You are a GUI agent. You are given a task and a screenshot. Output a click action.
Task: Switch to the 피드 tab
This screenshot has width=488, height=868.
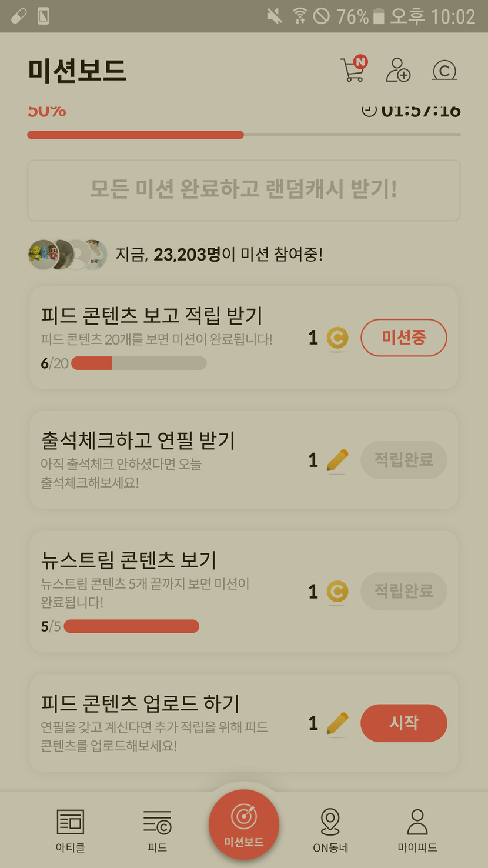point(157,830)
